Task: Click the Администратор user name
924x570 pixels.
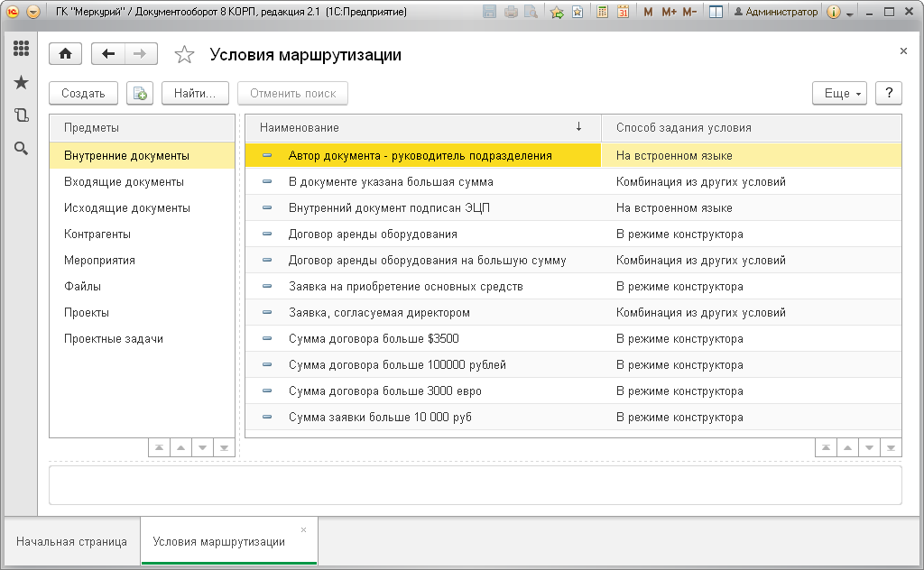Action: [775, 12]
